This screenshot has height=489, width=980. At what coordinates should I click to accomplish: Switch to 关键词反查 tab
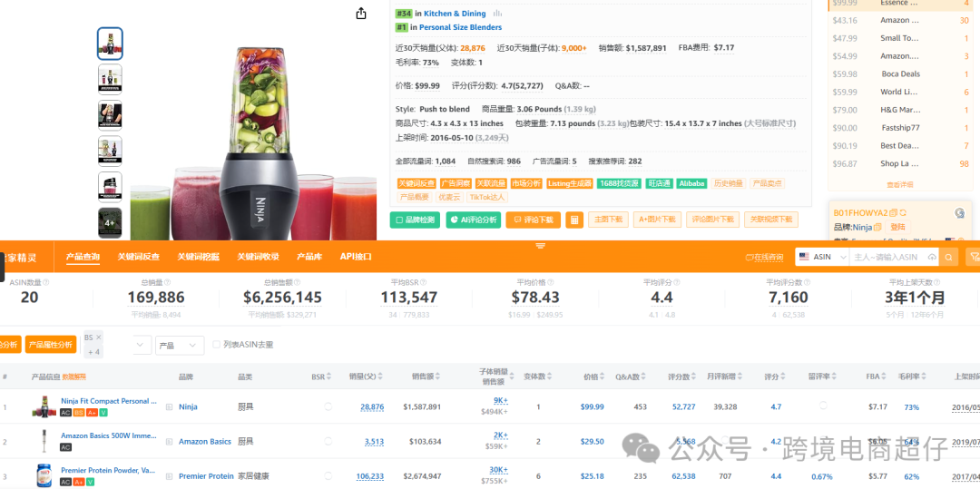click(x=139, y=257)
